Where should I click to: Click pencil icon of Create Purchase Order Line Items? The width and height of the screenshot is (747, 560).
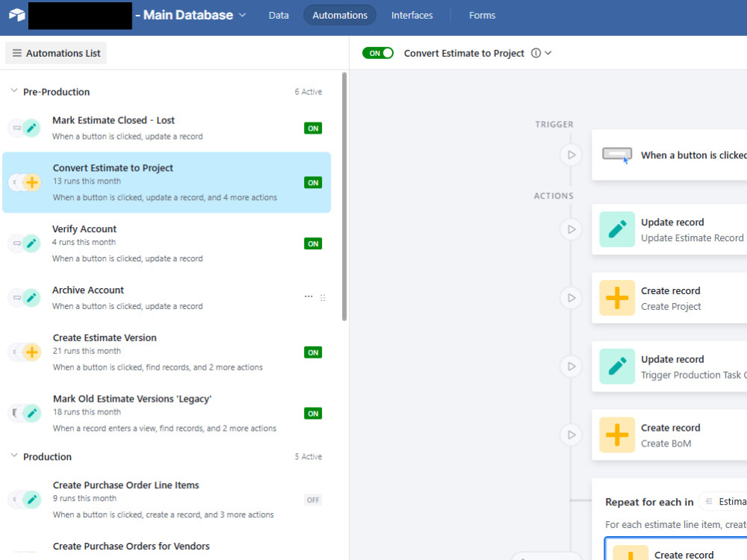point(31,500)
